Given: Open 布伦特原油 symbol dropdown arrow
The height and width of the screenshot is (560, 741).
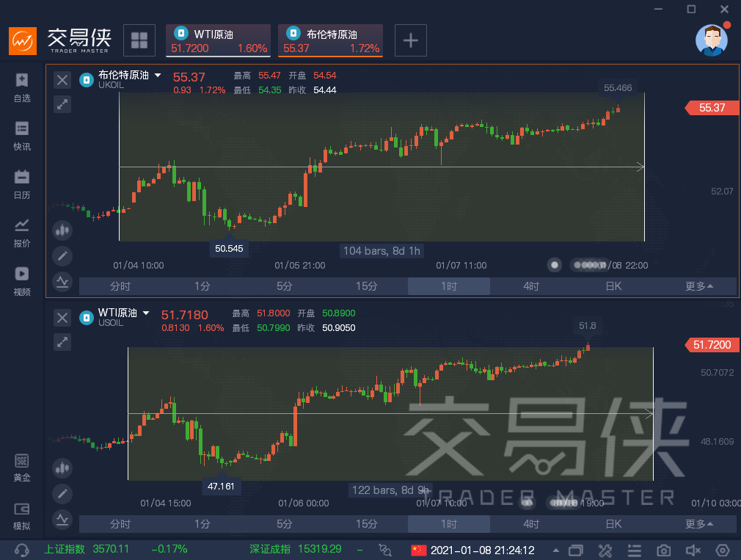Looking at the screenshot, I should 158,75.
